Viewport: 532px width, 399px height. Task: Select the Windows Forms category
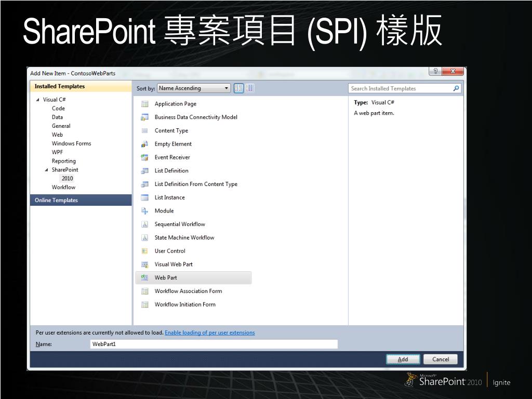(x=72, y=144)
